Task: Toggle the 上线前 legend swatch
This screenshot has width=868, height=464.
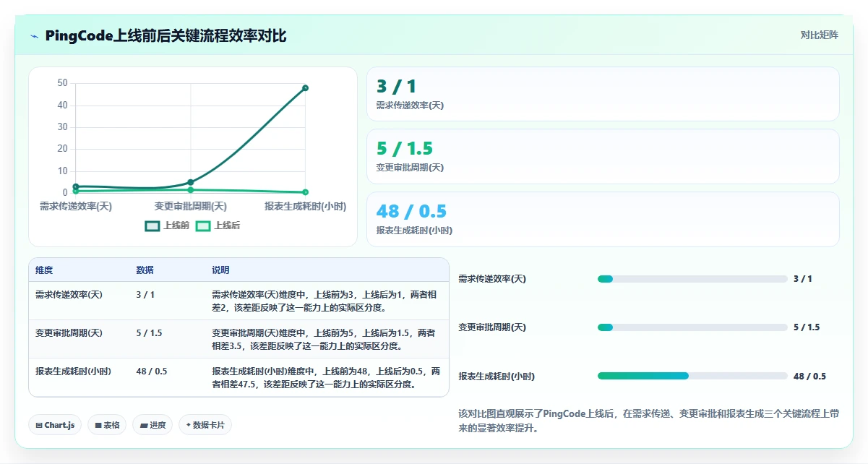Action: (152, 225)
